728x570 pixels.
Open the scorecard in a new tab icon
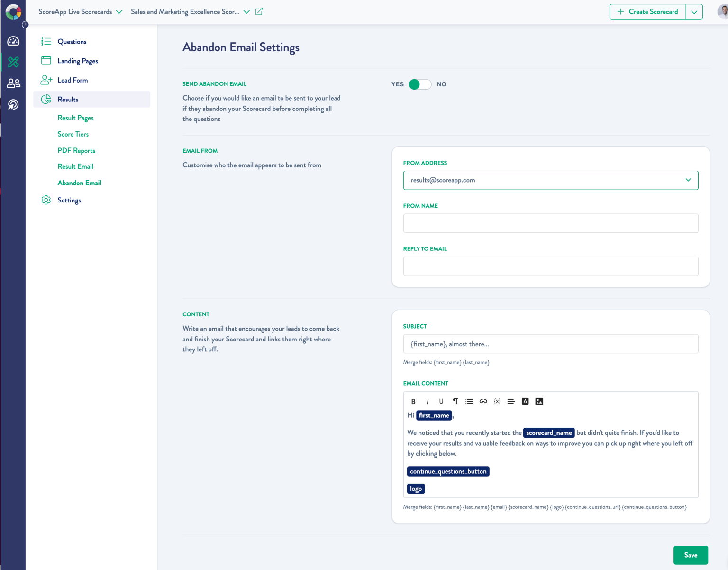coord(259,11)
